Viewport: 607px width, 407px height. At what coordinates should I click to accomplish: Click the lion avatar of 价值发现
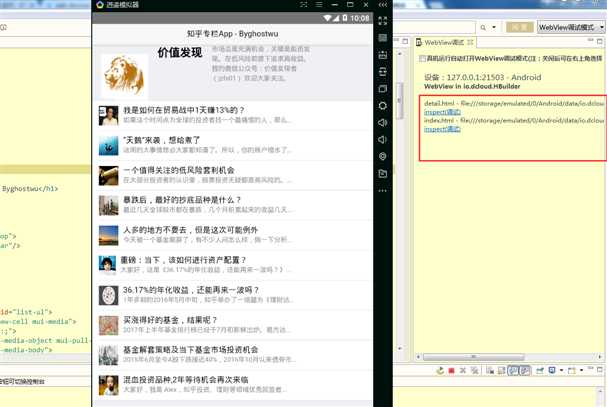pyautogui.click(x=124, y=76)
